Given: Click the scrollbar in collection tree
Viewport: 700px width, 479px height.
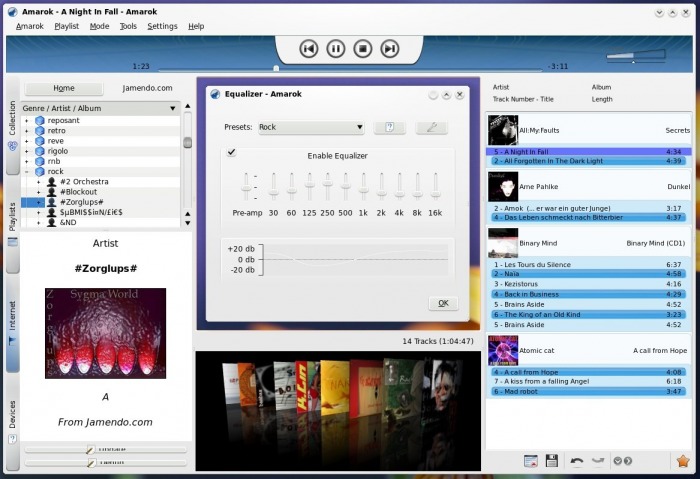Looking at the screenshot, I should coord(188,142).
